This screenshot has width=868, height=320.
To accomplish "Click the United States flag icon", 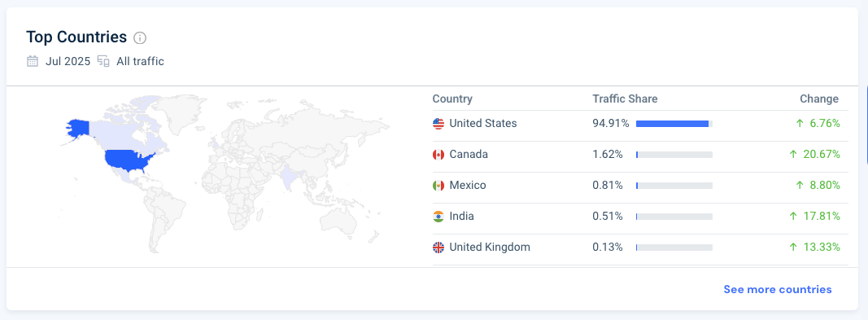I will 438,124.
